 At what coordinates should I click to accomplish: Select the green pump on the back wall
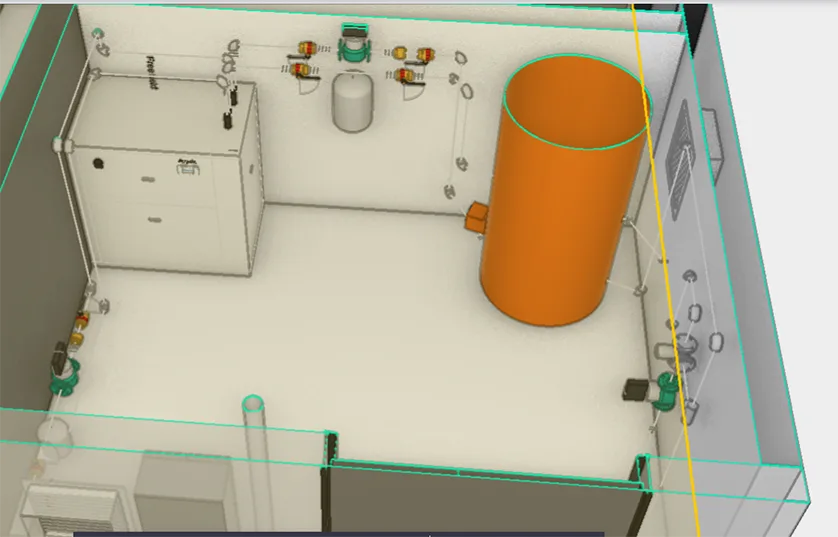click(x=354, y=44)
